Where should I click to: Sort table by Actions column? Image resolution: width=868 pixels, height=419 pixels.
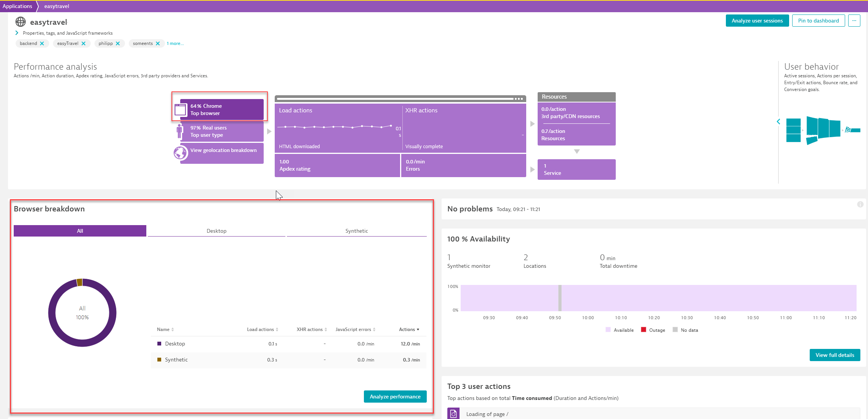coord(409,329)
